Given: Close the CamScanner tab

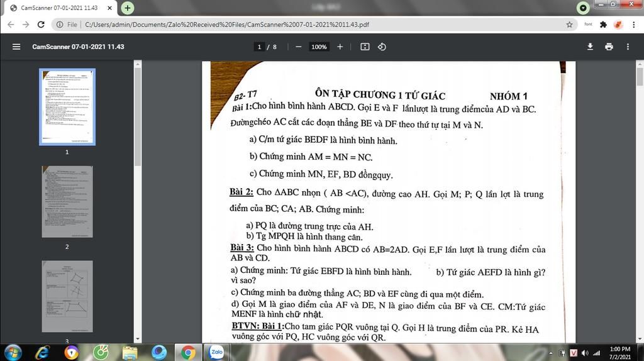Looking at the screenshot, I should pyautogui.click(x=109, y=8).
